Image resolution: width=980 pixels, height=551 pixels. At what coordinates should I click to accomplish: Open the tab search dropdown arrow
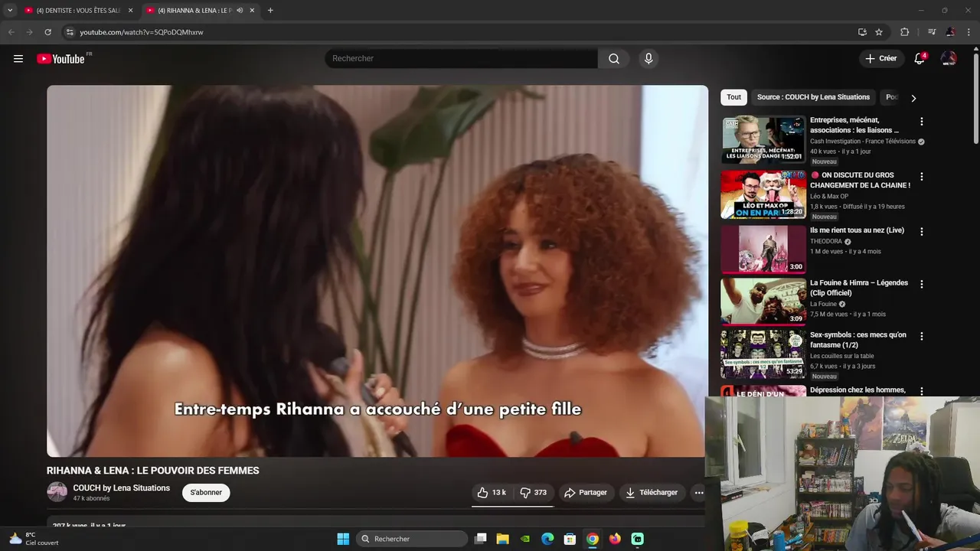point(10,11)
